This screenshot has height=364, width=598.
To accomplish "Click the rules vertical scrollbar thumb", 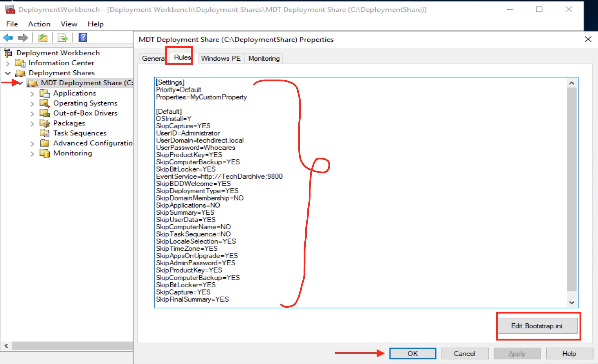I will (572, 189).
